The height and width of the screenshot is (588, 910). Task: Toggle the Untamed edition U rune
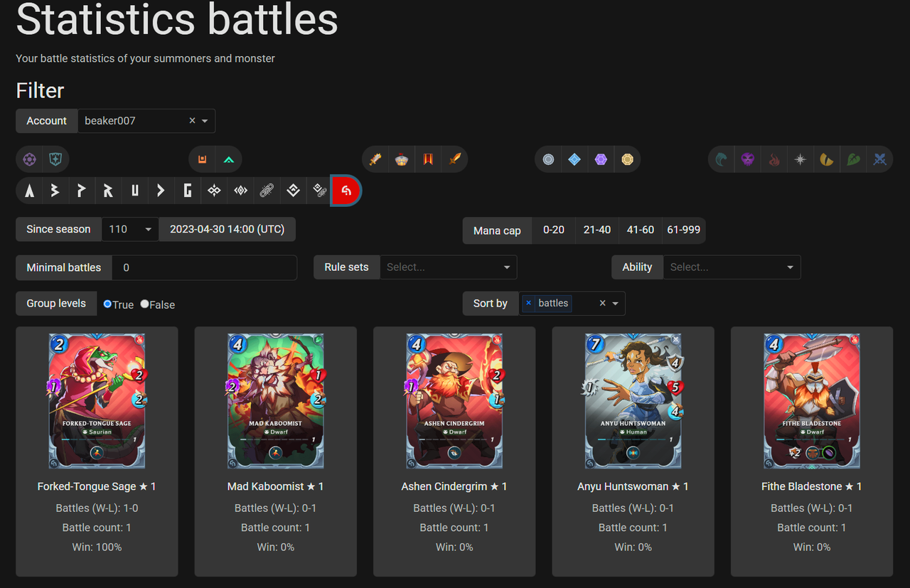click(x=134, y=191)
